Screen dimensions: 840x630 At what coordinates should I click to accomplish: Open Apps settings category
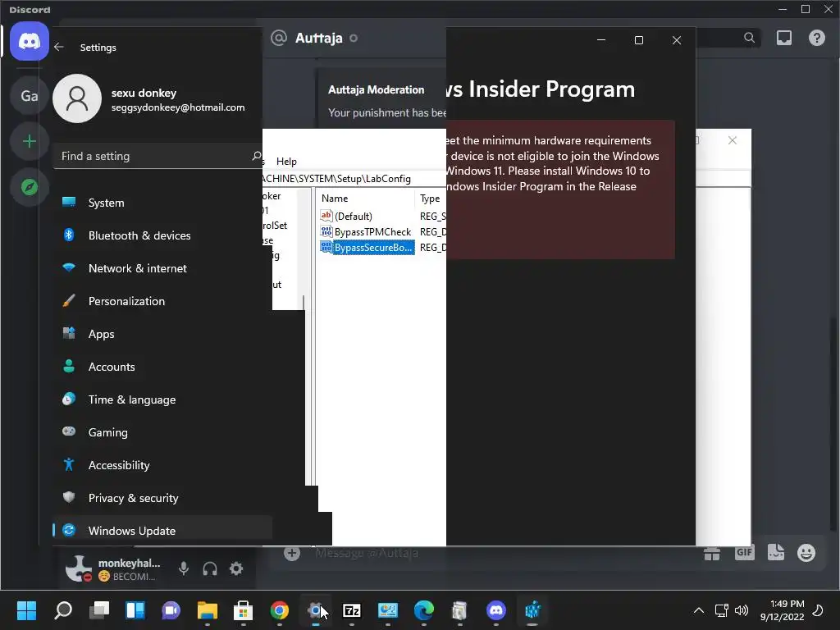coord(163,334)
